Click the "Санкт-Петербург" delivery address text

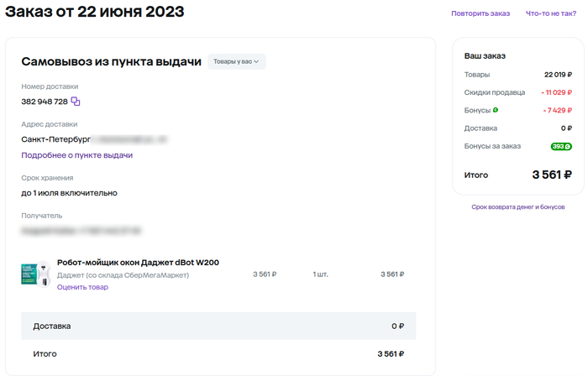point(55,139)
